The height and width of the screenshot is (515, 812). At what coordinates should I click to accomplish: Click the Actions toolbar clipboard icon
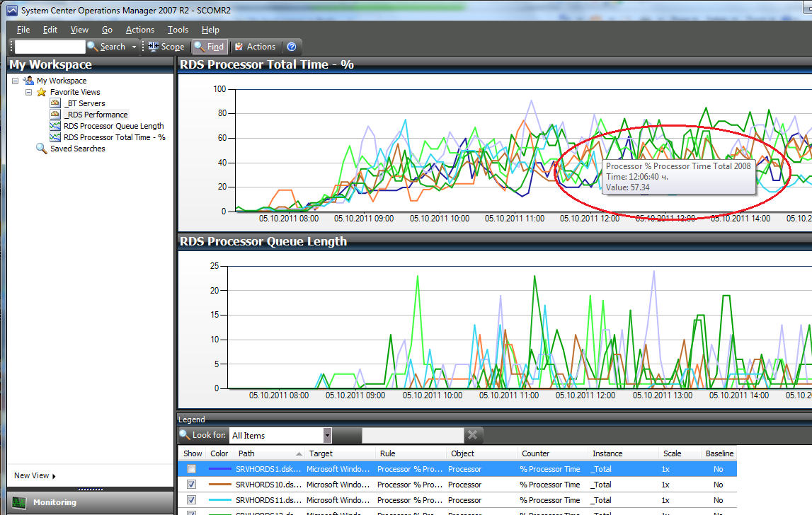(x=239, y=47)
